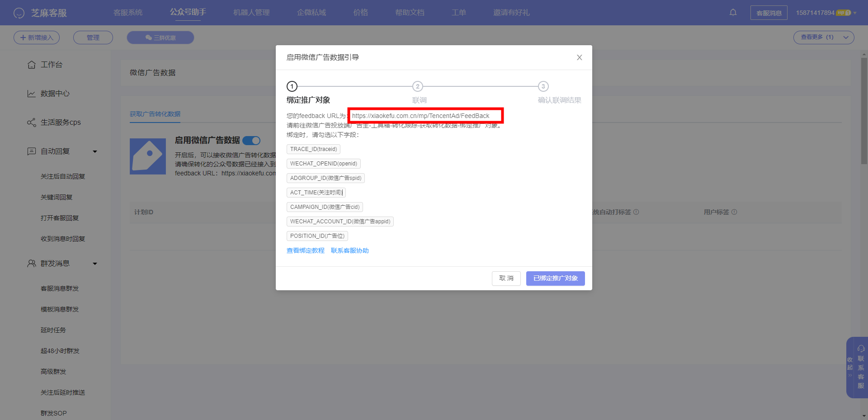The image size is (868, 420).
Task: Select 收到消息时回复 in sidebar
Action: (x=63, y=239)
